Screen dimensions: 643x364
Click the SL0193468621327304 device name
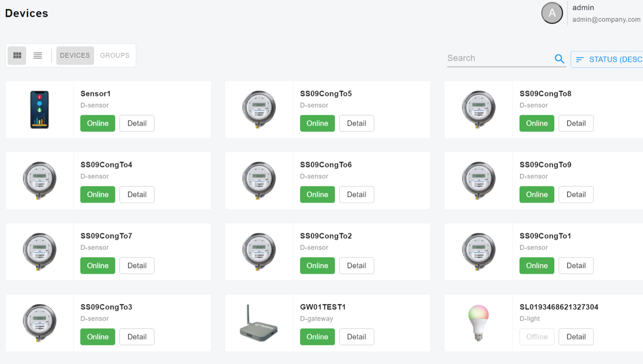click(559, 307)
